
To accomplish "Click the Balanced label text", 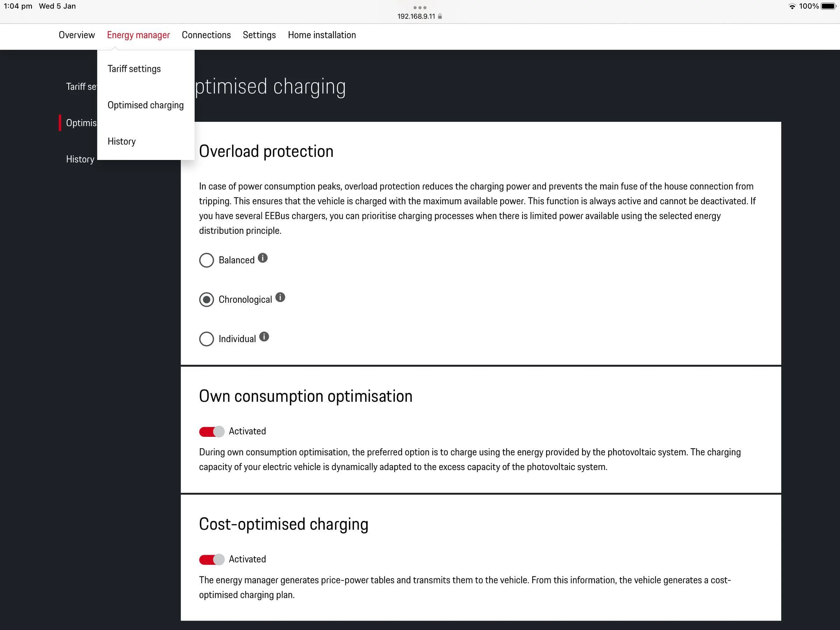I will [237, 260].
